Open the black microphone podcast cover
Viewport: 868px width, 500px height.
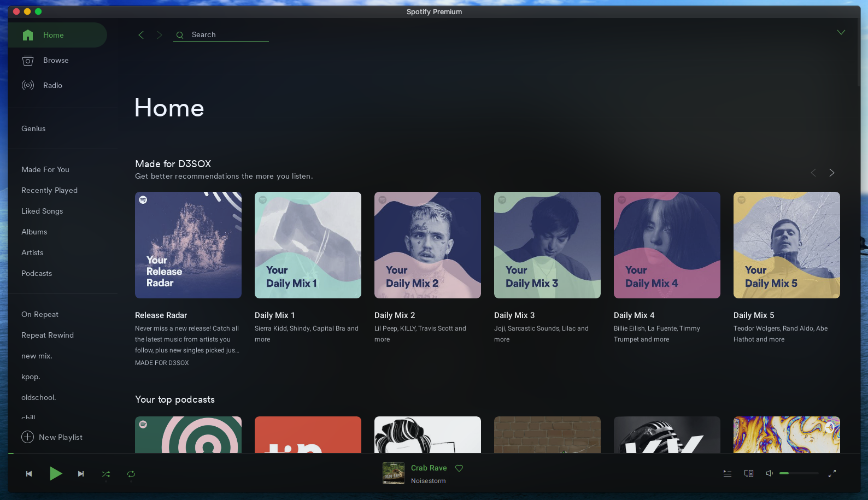[x=667, y=435]
